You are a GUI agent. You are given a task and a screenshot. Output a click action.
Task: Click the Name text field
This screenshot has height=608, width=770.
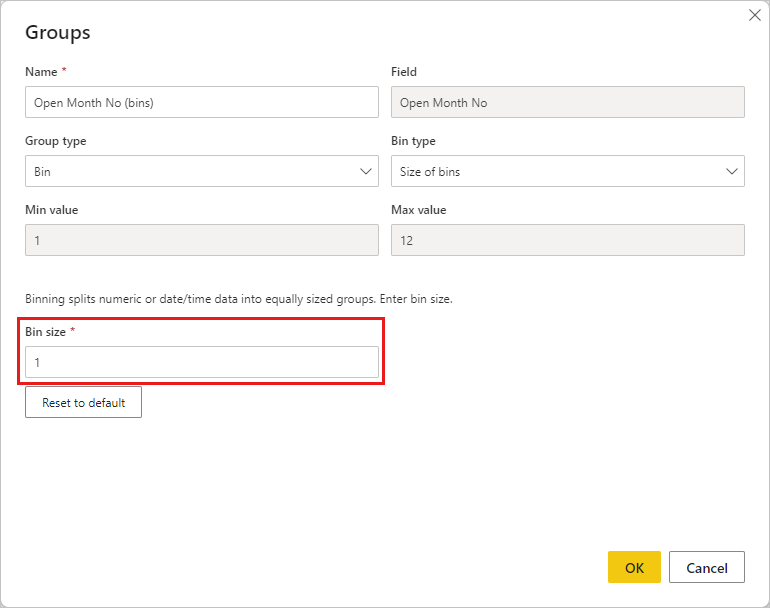tap(201, 102)
